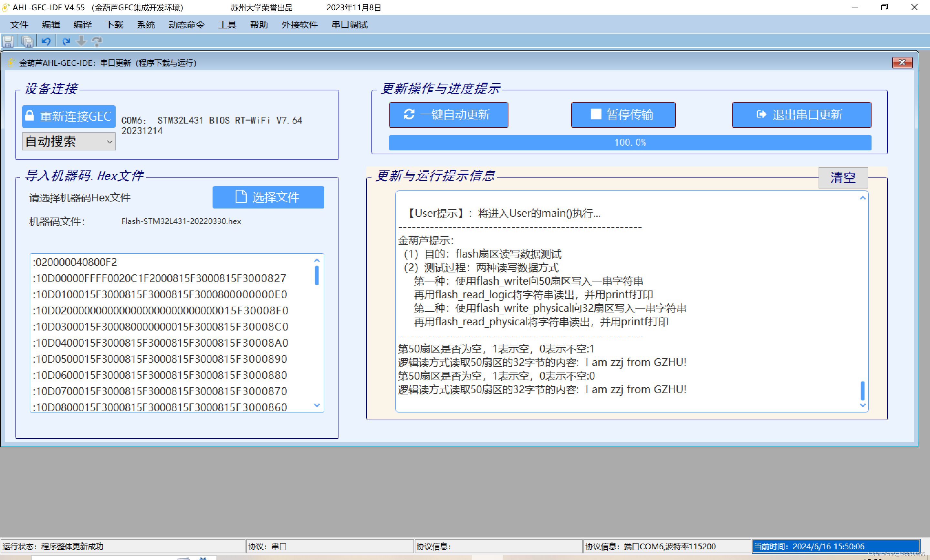Image resolution: width=930 pixels, height=560 pixels.
Task: Click the gray curved-arrow help toolbar icon
Action: click(x=97, y=41)
